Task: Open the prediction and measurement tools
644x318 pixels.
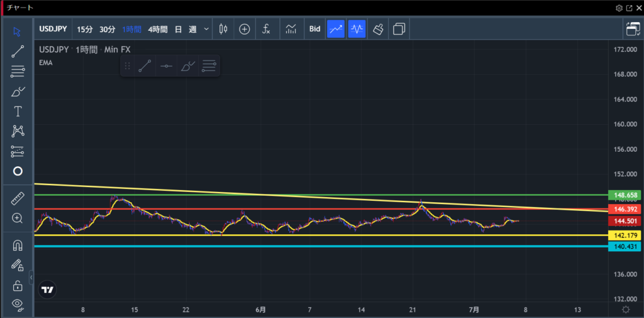Action: click(17, 151)
